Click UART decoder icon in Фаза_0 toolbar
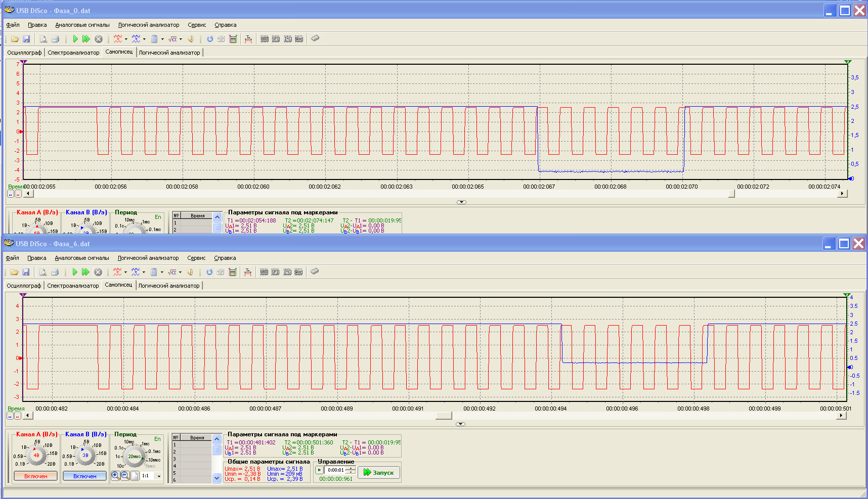868x499 pixels. (x=265, y=39)
